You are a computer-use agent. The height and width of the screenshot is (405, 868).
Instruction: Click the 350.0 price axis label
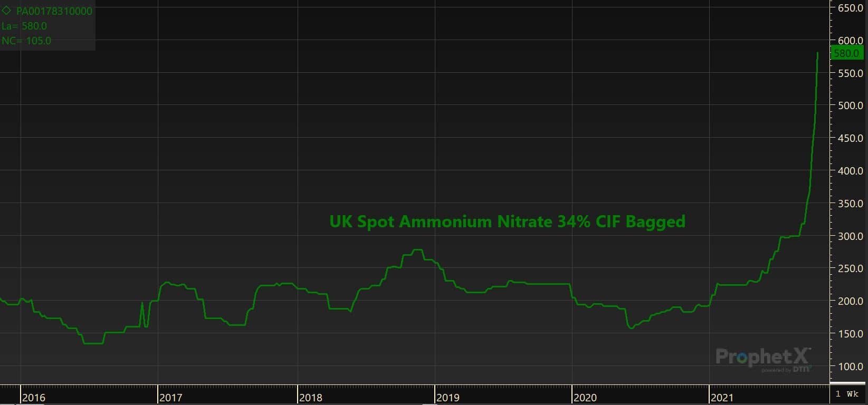pyautogui.click(x=851, y=204)
